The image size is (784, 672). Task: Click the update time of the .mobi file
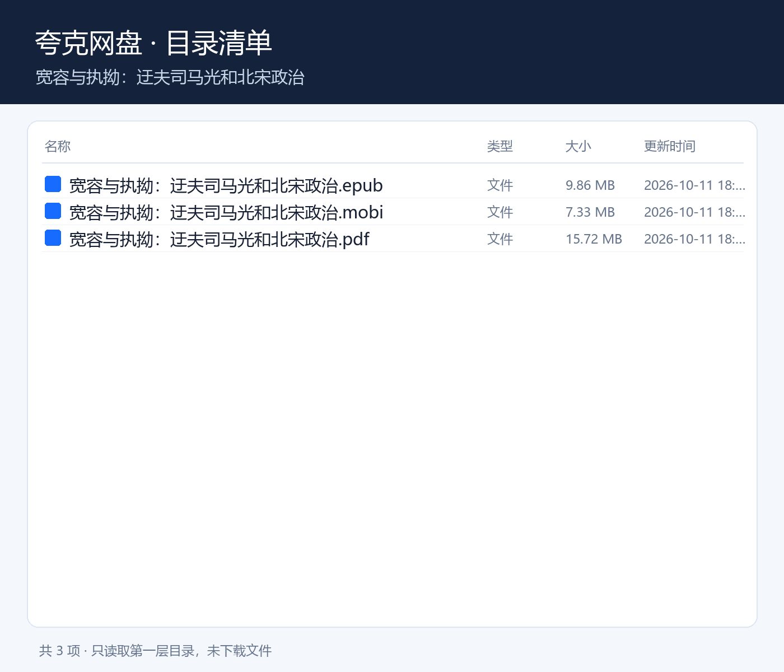[x=694, y=212]
